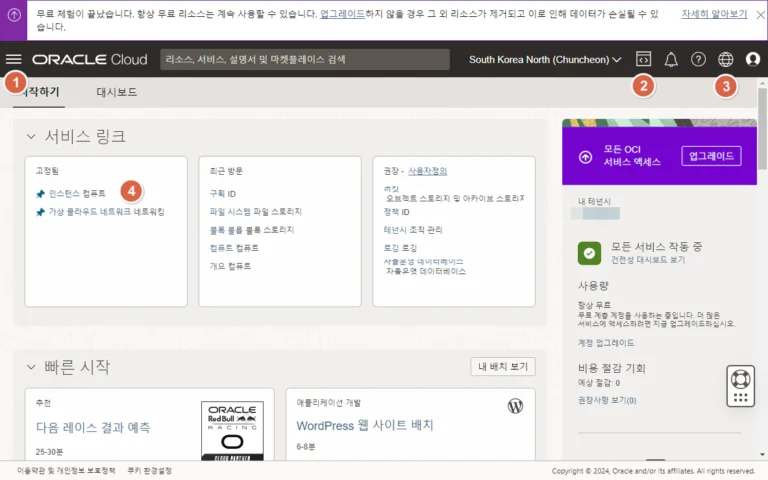Screen dimensions: 768x480
Task: Open the 컴퓨트 컴퓨트 recent link
Action: 234,248
